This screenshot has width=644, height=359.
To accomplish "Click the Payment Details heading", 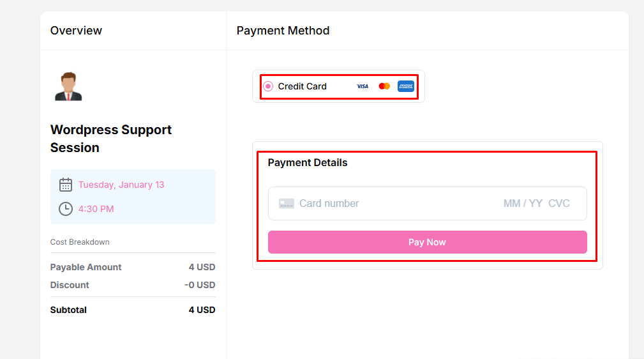I will (x=308, y=163).
